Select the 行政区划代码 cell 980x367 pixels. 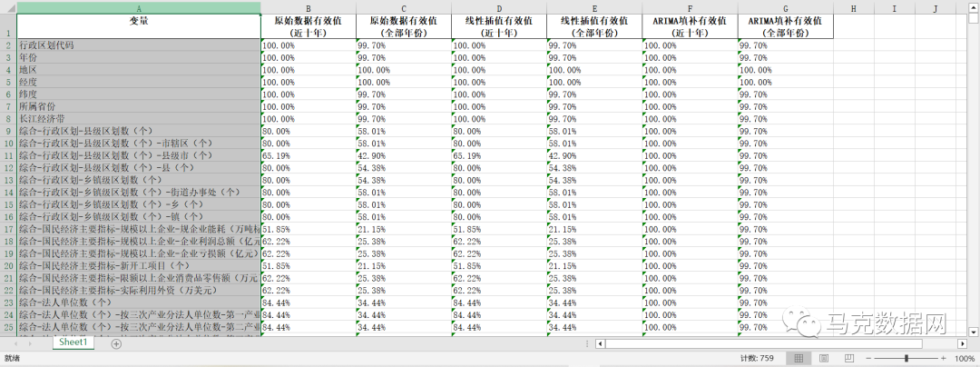tap(139, 45)
